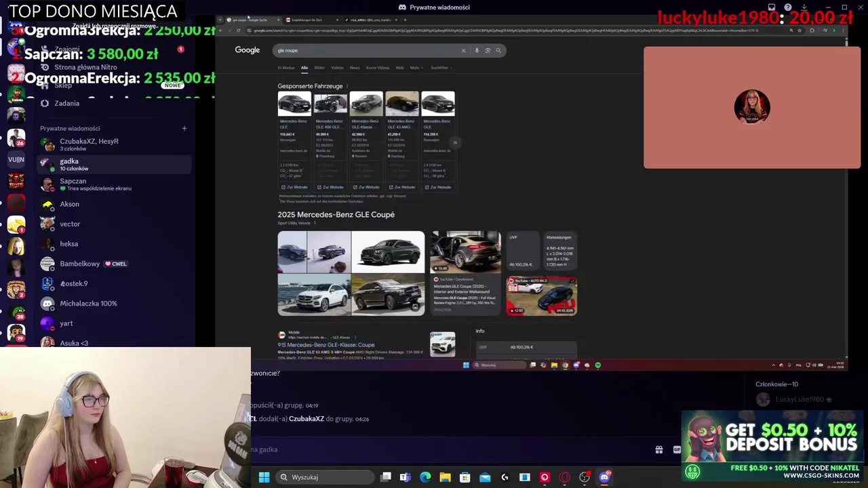This screenshot has width=868, height=488.
Task: Select the 'Alle' search results tab
Action: click(x=304, y=68)
